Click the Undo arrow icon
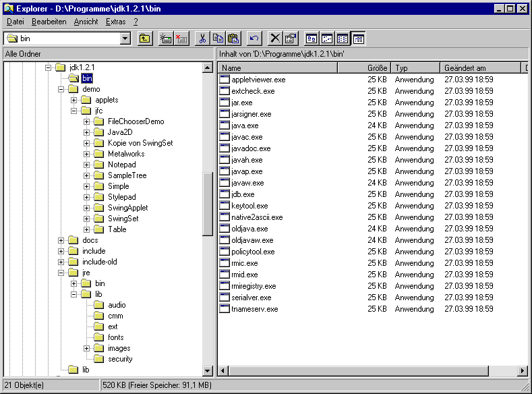Viewport: 532px width, 394px height. coord(254,38)
